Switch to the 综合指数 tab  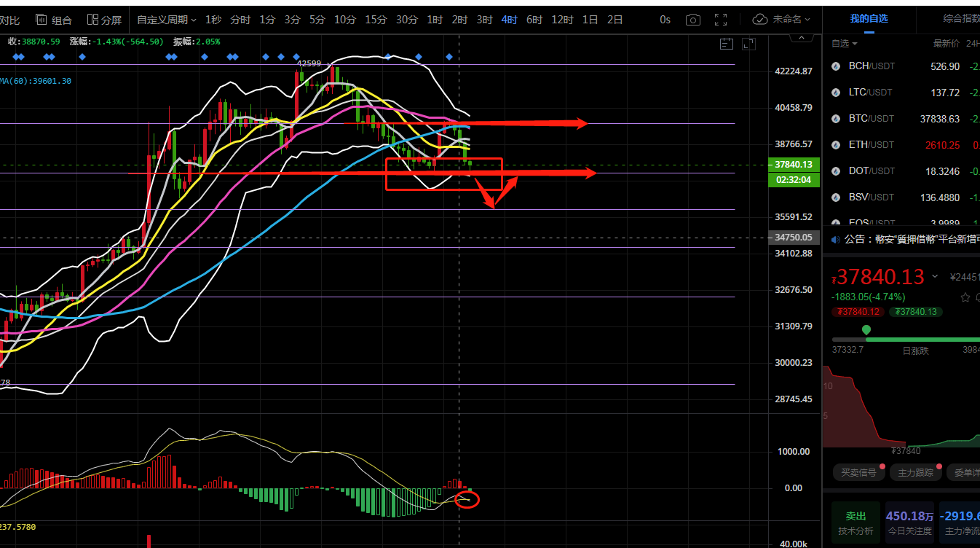pyautogui.click(x=961, y=18)
